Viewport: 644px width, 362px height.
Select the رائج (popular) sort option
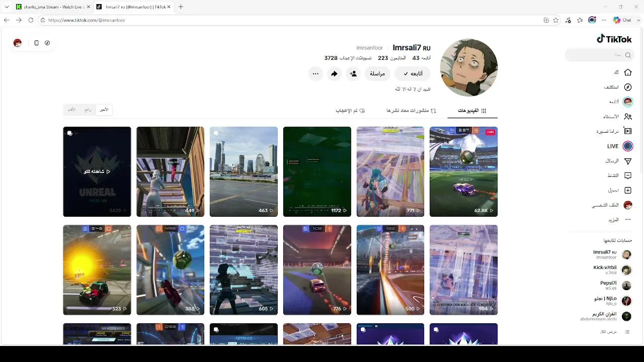88,110
